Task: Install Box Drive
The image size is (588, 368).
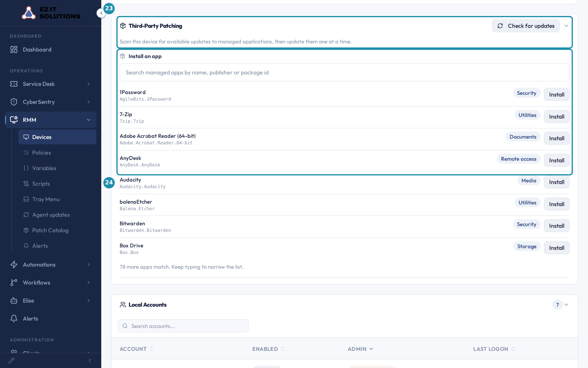Action: [x=556, y=248]
